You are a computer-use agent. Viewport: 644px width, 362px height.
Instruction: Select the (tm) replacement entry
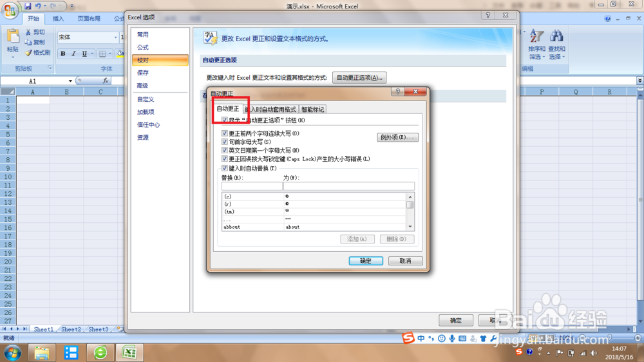(x=314, y=212)
